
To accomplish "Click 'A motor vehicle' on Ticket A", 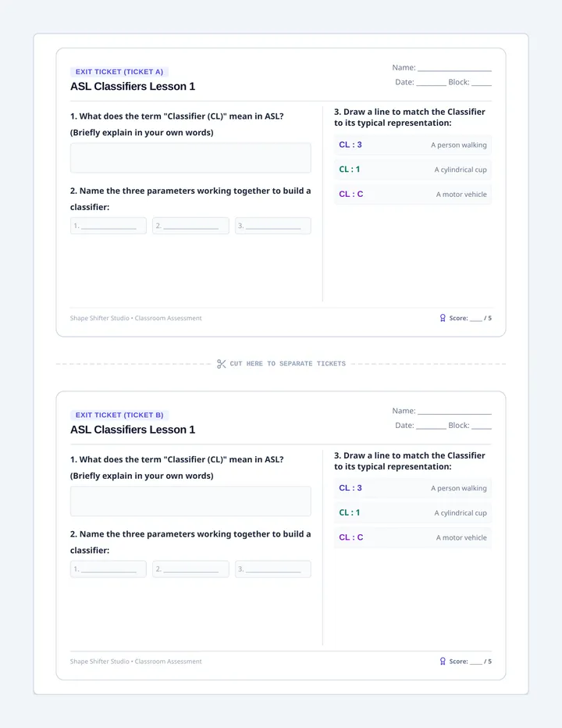I will (x=461, y=194).
